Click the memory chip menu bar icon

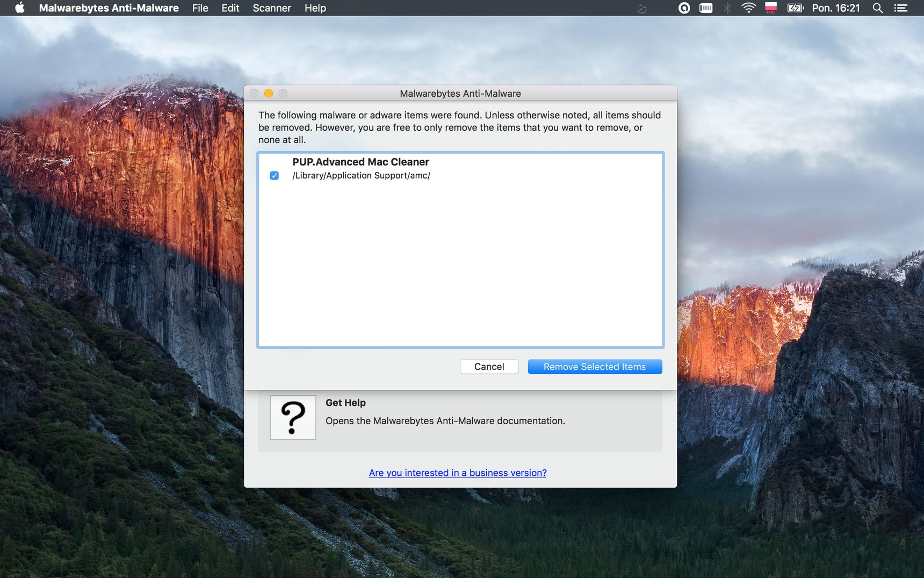coord(706,8)
